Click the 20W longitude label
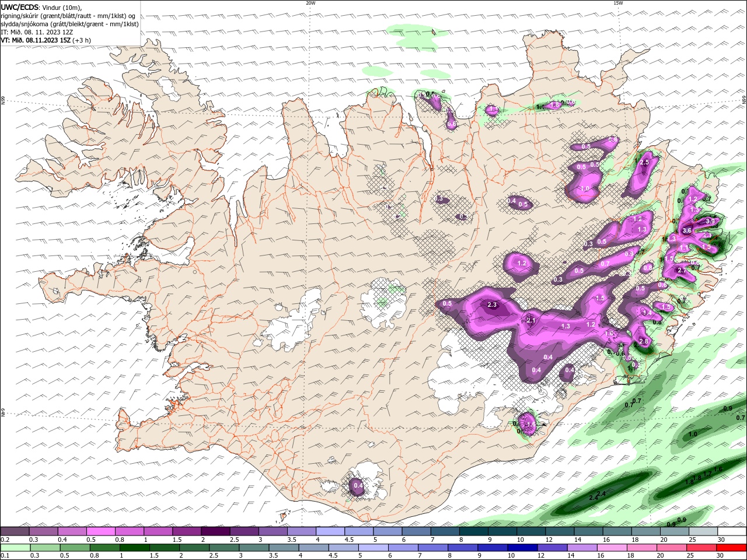Image resolution: width=747 pixels, height=560 pixels. click(x=310, y=3)
